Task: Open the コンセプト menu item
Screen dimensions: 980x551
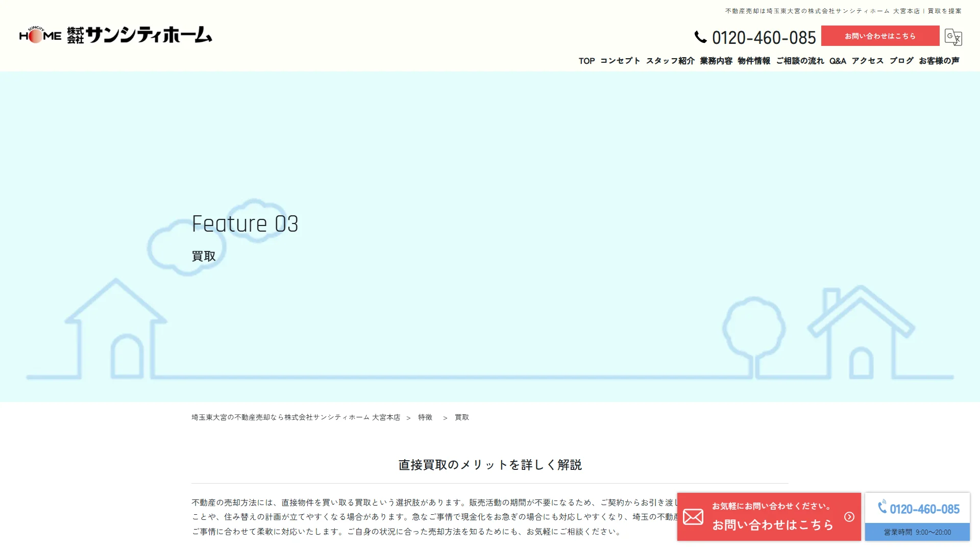Action: point(620,61)
